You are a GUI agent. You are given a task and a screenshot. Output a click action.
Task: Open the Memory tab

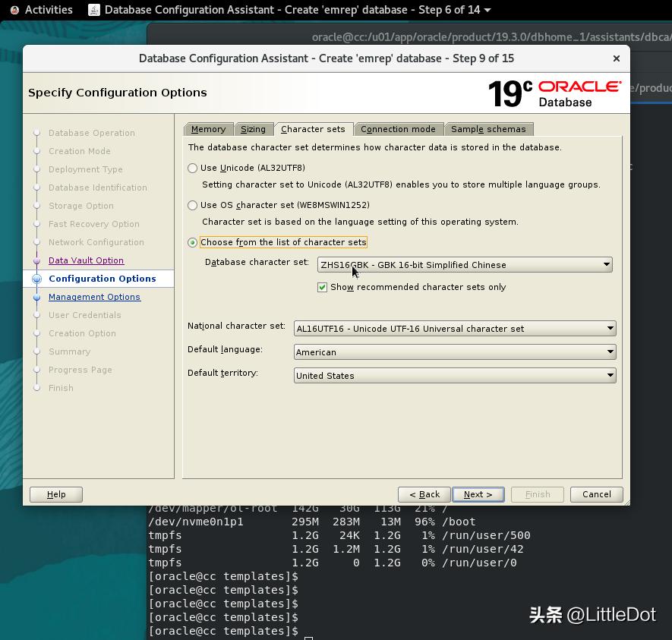coord(208,129)
